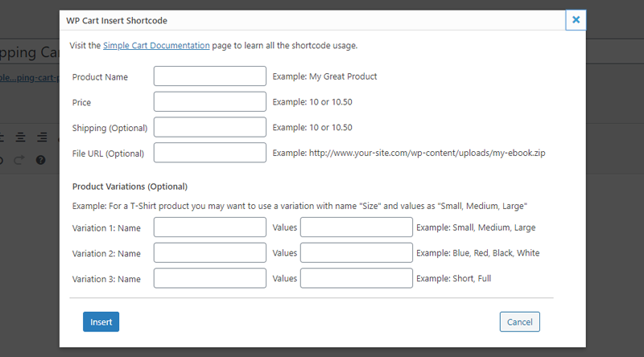Click the 'Example: Short, Full' hint text

(x=453, y=279)
